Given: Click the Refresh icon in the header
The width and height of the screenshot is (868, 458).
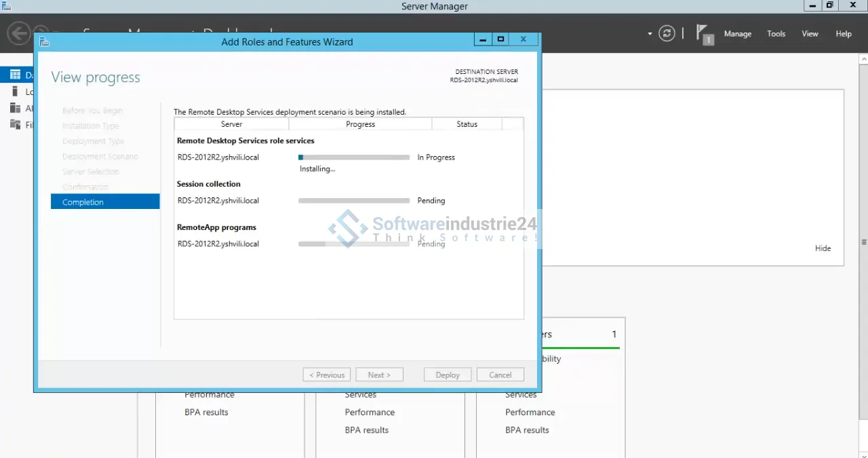Looking at the screenshot, I should coord(667,33).
